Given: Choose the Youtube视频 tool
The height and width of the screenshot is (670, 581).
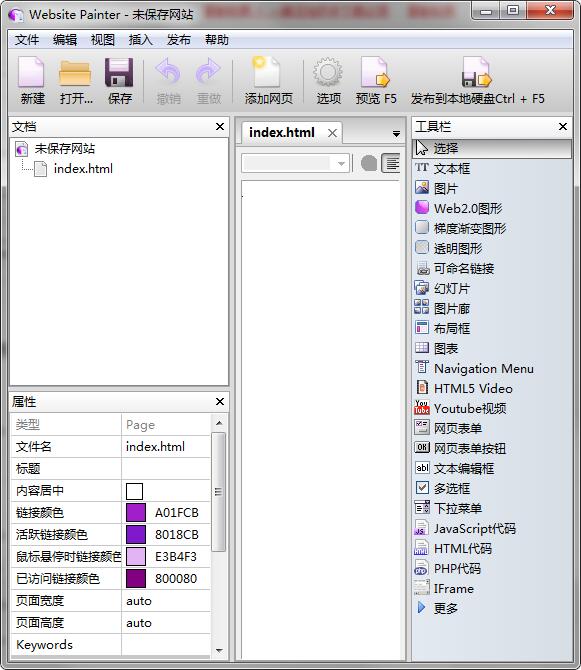Looking at the screenshot, I should [x=461, y=408].
